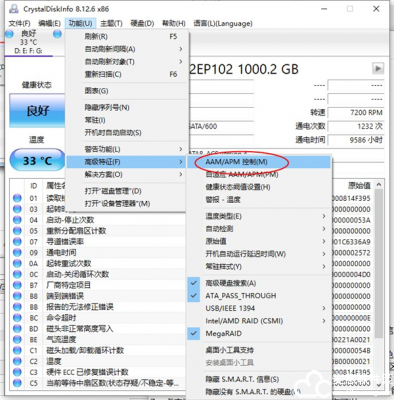394x400 pixels.
Task: Click the next-disk arrow beside 1000.2 GB
Action: 378,69
